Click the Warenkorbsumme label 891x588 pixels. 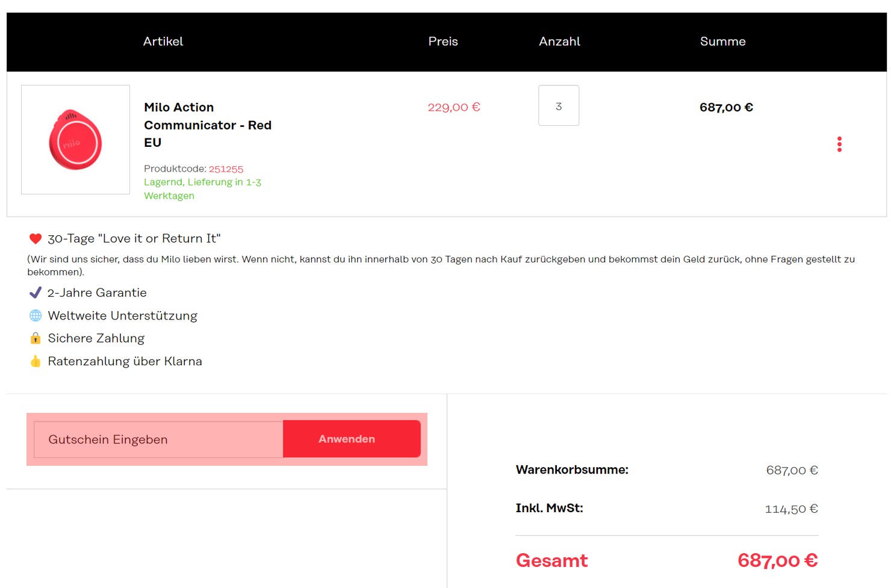coord(572,469)
